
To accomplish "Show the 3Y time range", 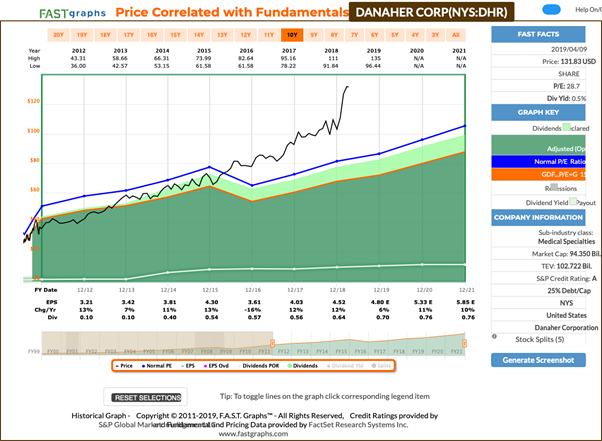I will pyautogui.click(x=435, y=35).
